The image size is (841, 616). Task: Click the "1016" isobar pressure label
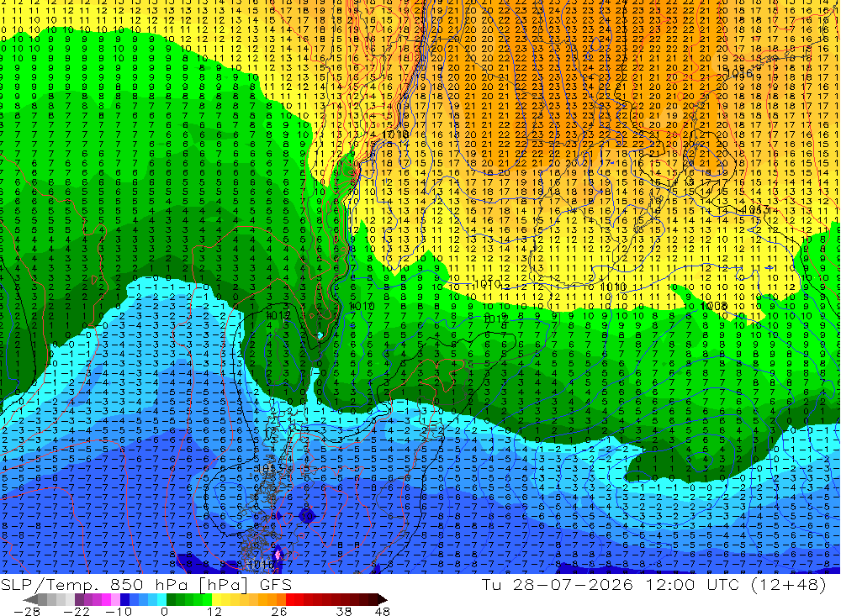pos(738,72)
